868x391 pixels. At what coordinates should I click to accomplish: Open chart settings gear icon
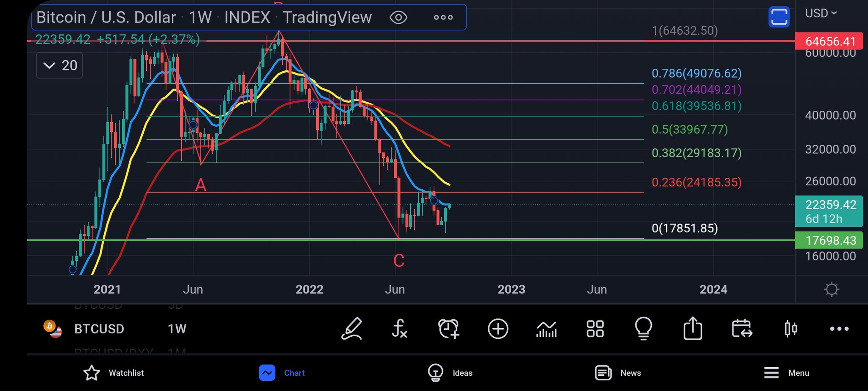click(x=832, y=289)
